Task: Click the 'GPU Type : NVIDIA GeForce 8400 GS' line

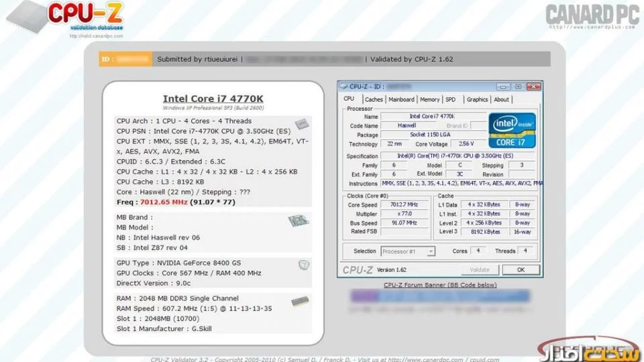Action: 178,263
